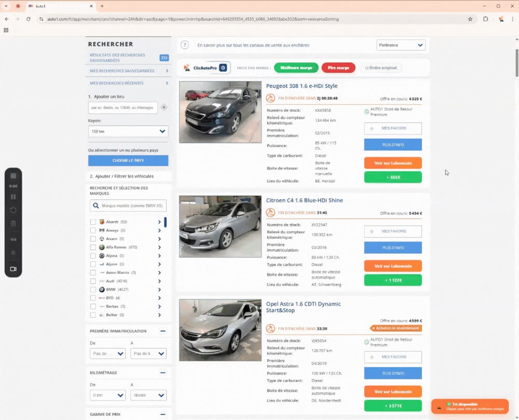Click the page vertical scrollbar
Screen dimensions: 519x420
517,63
